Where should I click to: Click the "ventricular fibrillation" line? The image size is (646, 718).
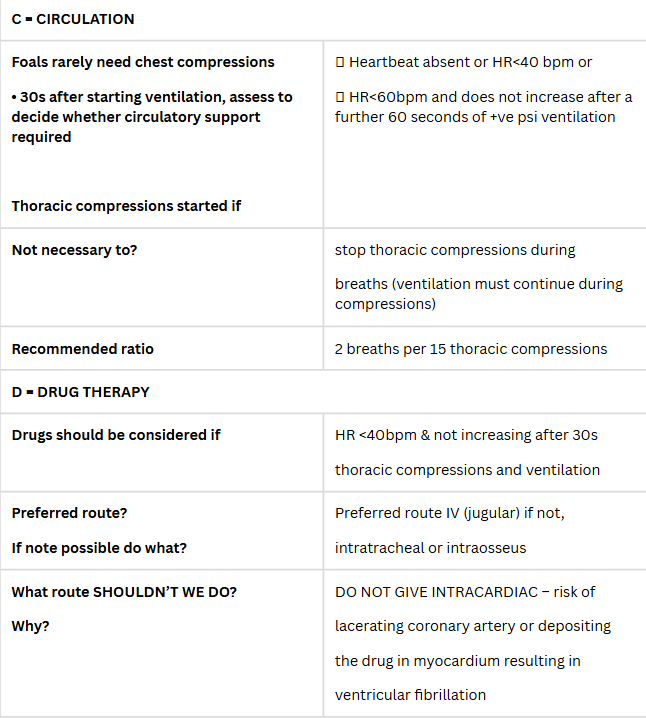point(410,694)
